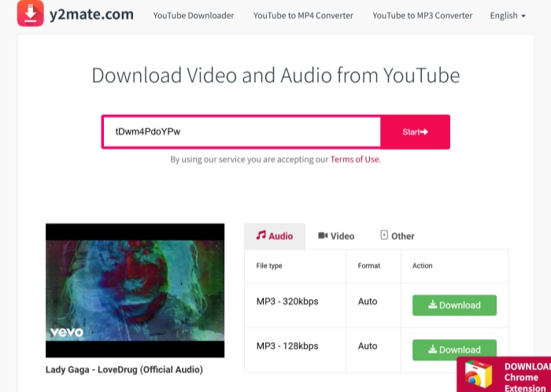551x392 pixels.
Task: Click the Download Video and Audio heading
Action: pyautogui.click(x=275, y=75)
